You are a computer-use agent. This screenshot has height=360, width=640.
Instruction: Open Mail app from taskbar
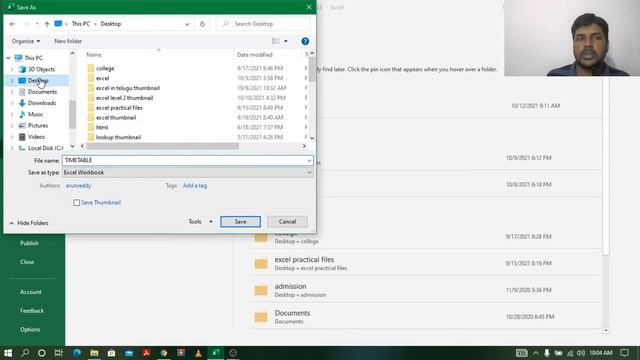click(129, 353)
